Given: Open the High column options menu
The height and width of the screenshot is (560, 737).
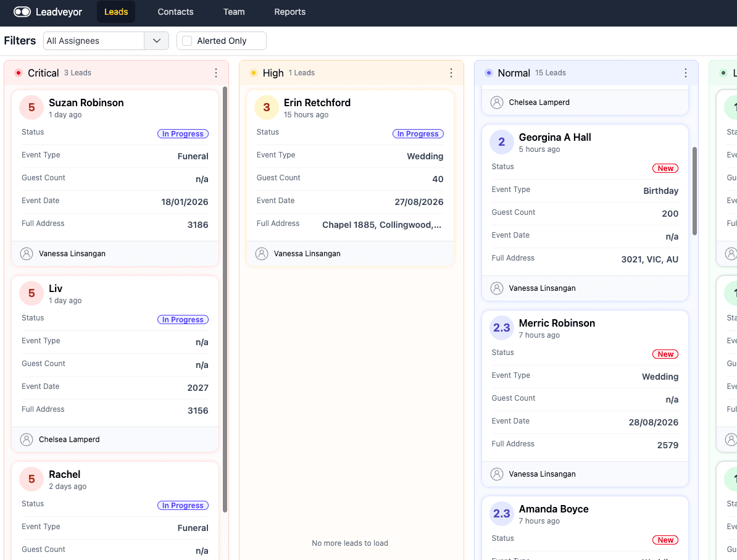Looking at the screenshot, I should [451, 72].
